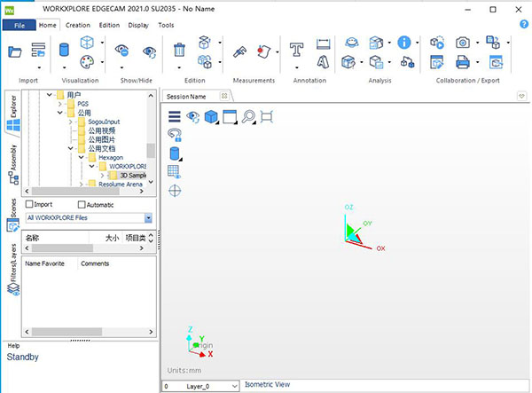This screenshot has height=393, width=532.
Task: Click the magnifier zoom icon in viewport
Action: [x=248, y=116]
